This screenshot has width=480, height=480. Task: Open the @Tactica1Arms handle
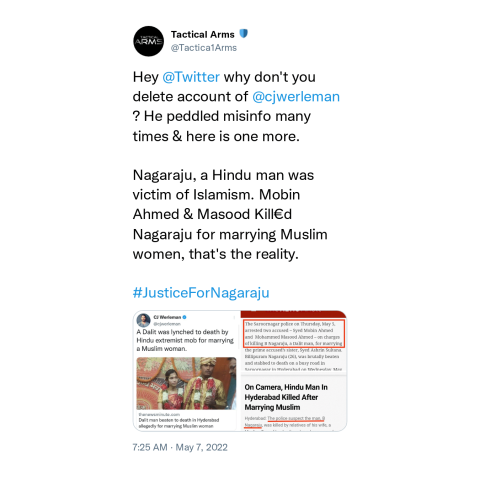pos(204,48)
